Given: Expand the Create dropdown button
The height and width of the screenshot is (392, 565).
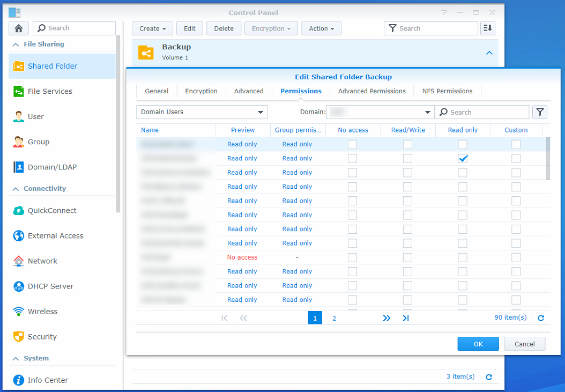Looking at the screenshot, I should point(152,28).
